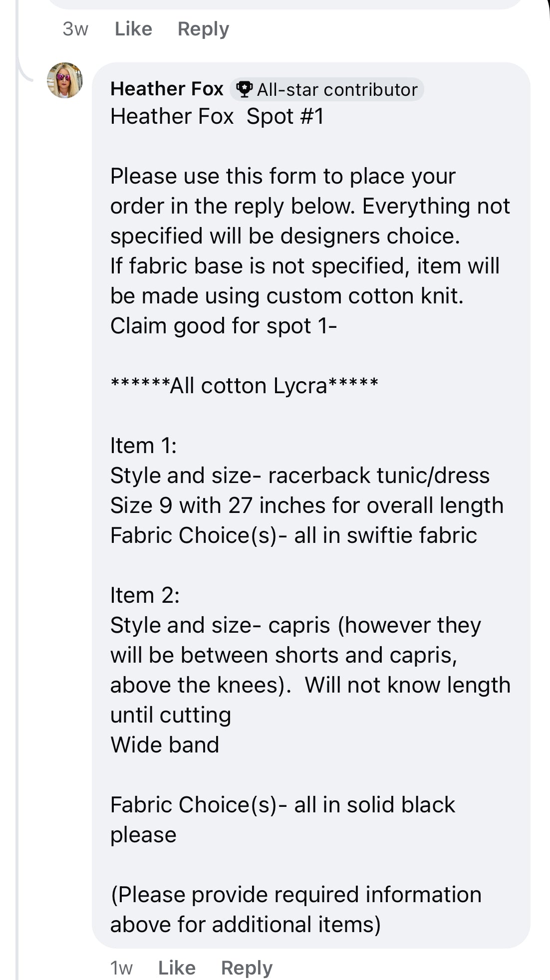The width and height of the screenshot is (550, 980).
Task: Open Heather Fox's profile name link
Action: pyautogui.click(x=167, y=89)
